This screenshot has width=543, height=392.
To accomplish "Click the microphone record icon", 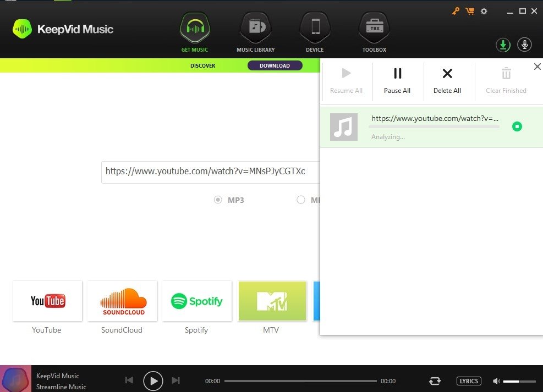I will tap(524, 45).
